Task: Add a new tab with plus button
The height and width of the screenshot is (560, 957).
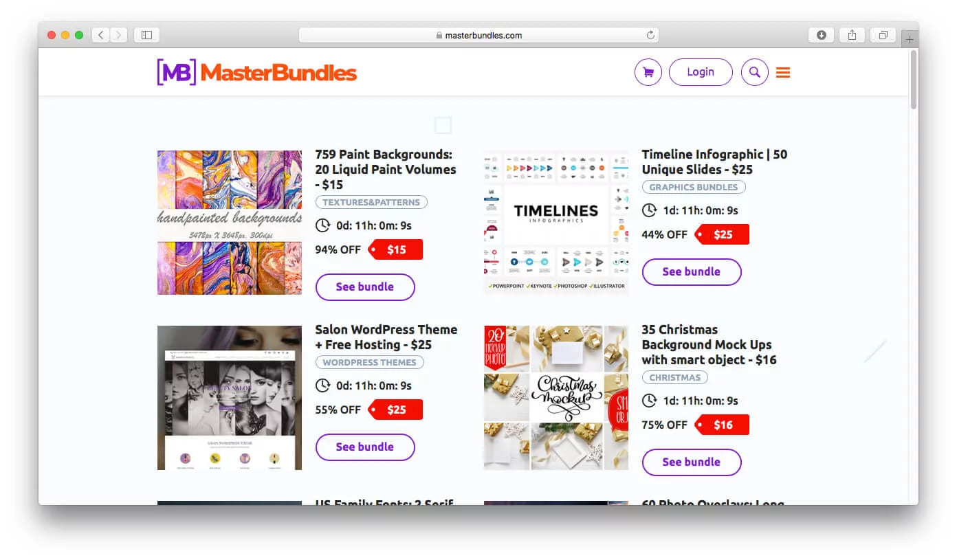Action: tap(910, 39)
